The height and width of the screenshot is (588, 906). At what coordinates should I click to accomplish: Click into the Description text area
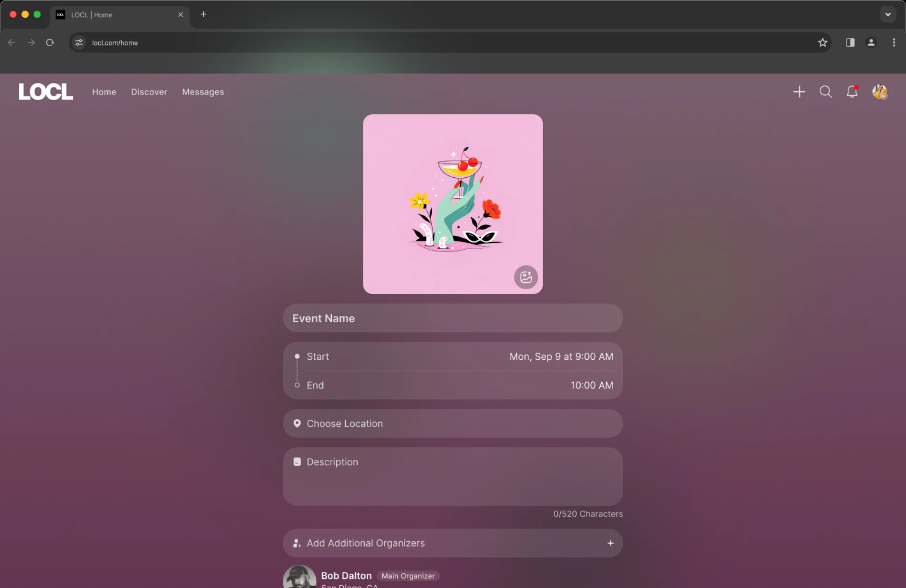coord(453,476)
